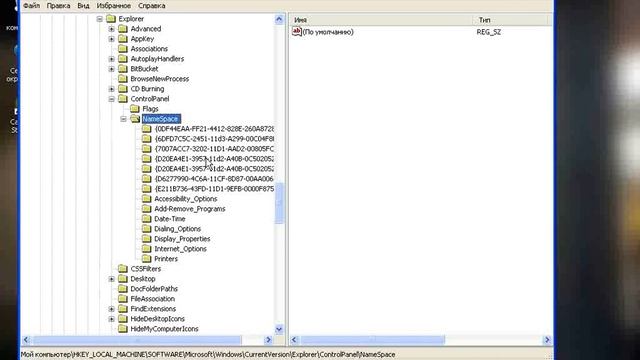Click the Add-Remove_Programs folder icon
The image size is (640, 360).
click(147, 209)
